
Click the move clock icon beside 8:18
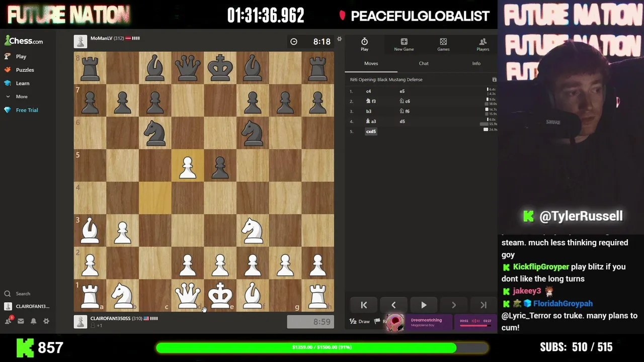(294, 42)
